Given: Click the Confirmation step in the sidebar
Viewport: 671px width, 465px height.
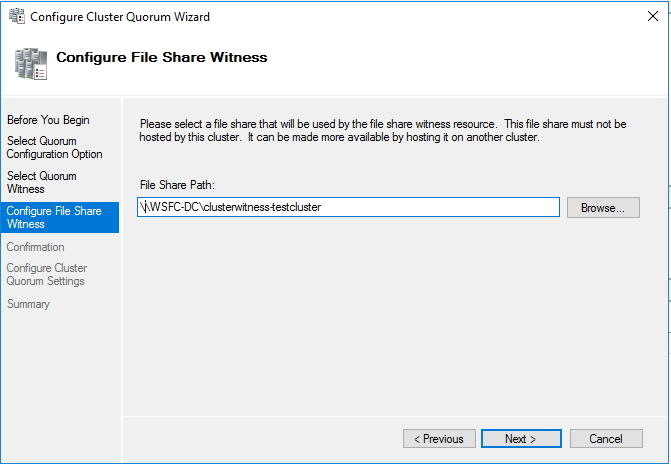Looking at the screenshot, I should coord(36,247).
